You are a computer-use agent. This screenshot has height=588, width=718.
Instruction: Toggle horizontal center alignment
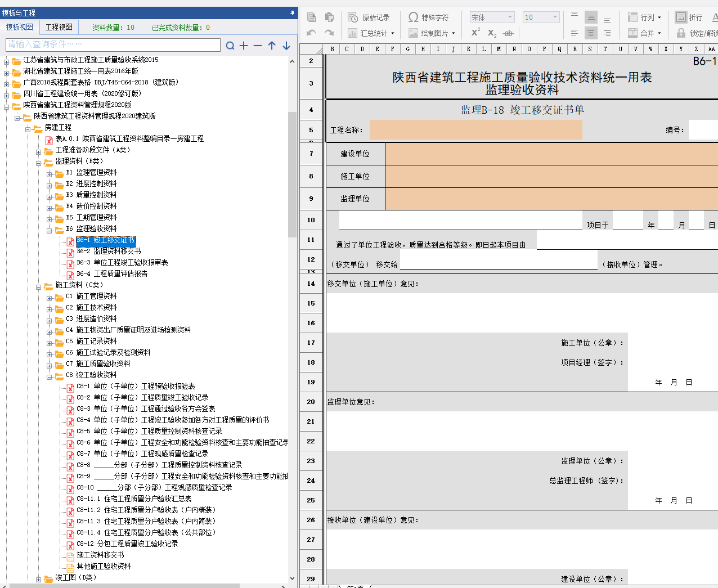tap(591, 33)
